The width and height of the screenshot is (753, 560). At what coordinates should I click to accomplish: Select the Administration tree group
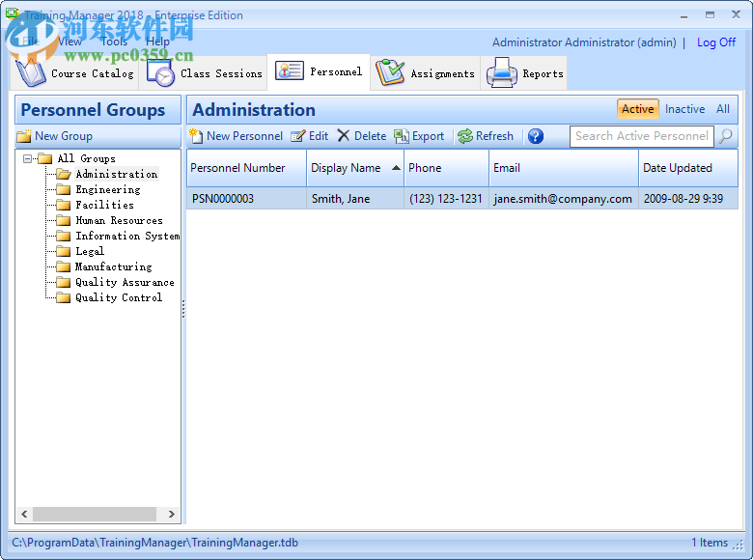pyautogui.click(x=116, y=174)
